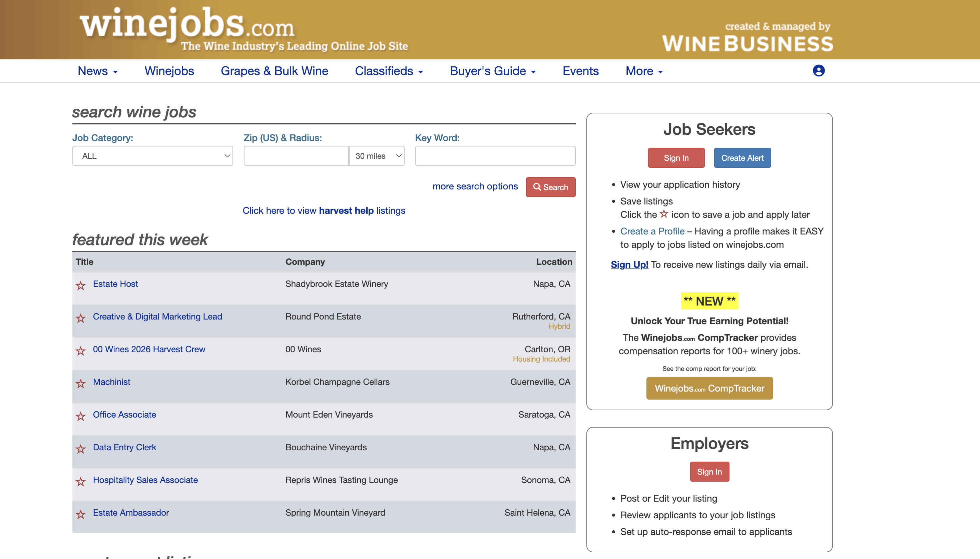980x559 pixels.
Task: Sign In as a Job Seeker
Action: tap(676, 158)
